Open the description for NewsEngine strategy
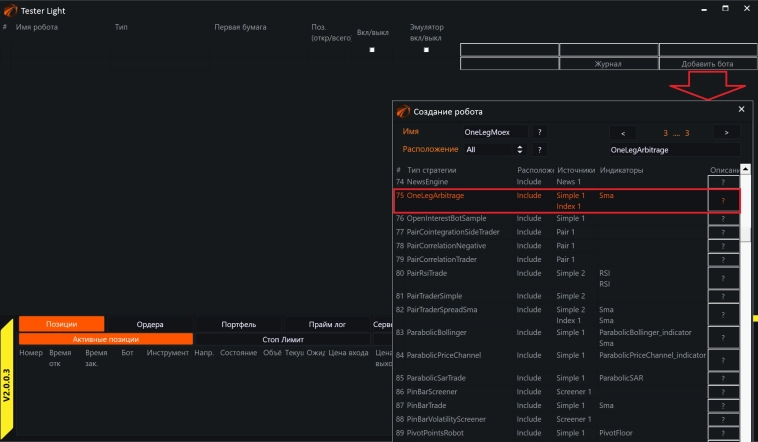 723,183
